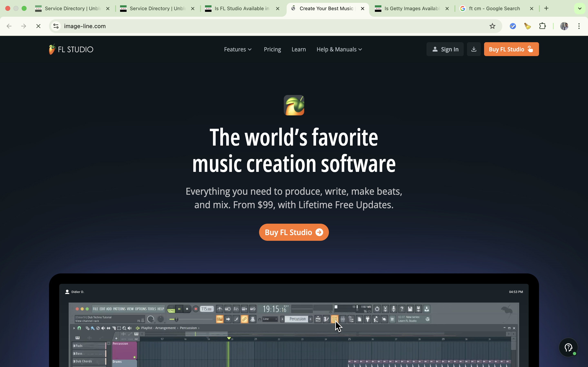Open the Pricing page
The image size is (588, 367).
point(272,50)
